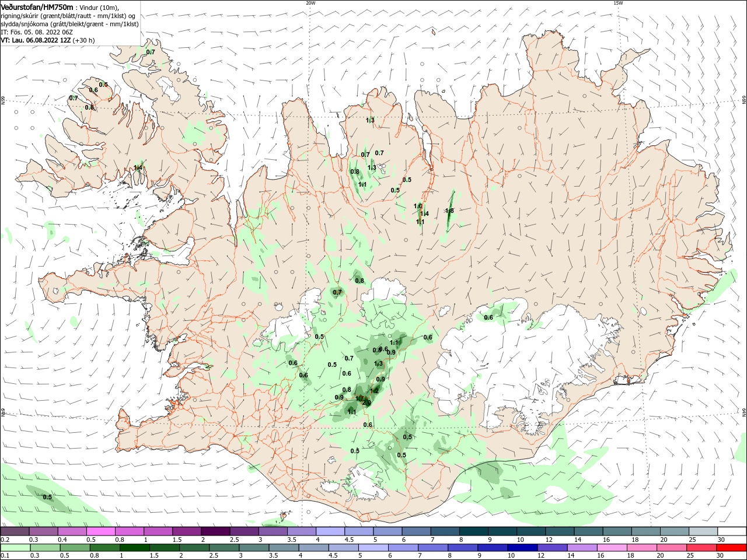Select bottom legend violet 12 swatch
This screenshot has height=560, width=747.
552,548
